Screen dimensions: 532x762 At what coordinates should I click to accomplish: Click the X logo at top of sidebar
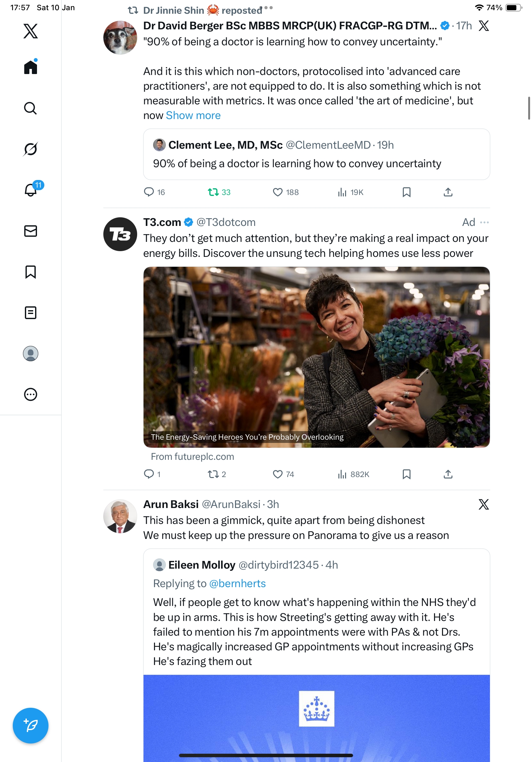click(31, 31)
